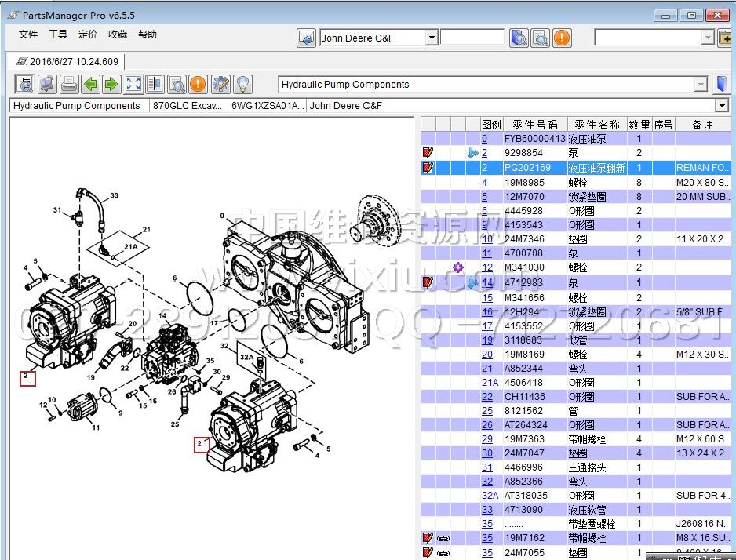Click the gear and pencil settings icon
This screenshot has height=560, width=736.
(x=220, y=84)
